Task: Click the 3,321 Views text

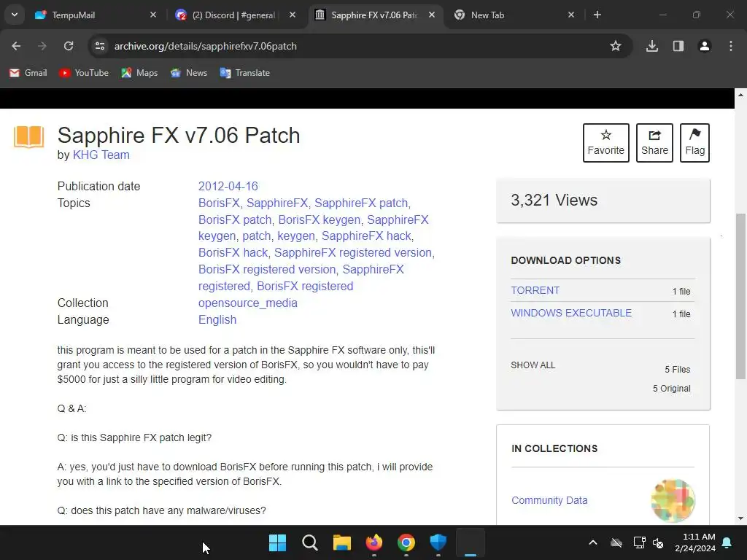Action: point(554,200)
